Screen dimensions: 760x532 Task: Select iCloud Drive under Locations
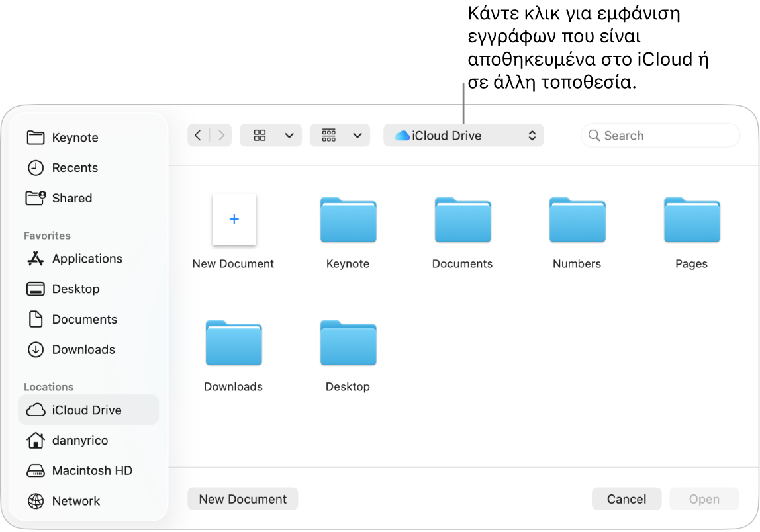point(88,410)
